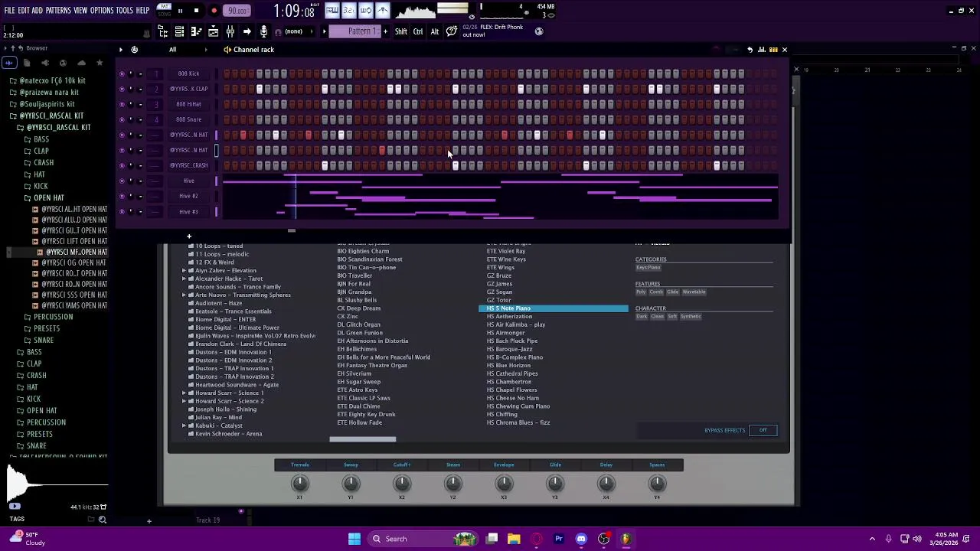
Task: Click the browser search magnifier icon
Action: click(x=102, y=520)
